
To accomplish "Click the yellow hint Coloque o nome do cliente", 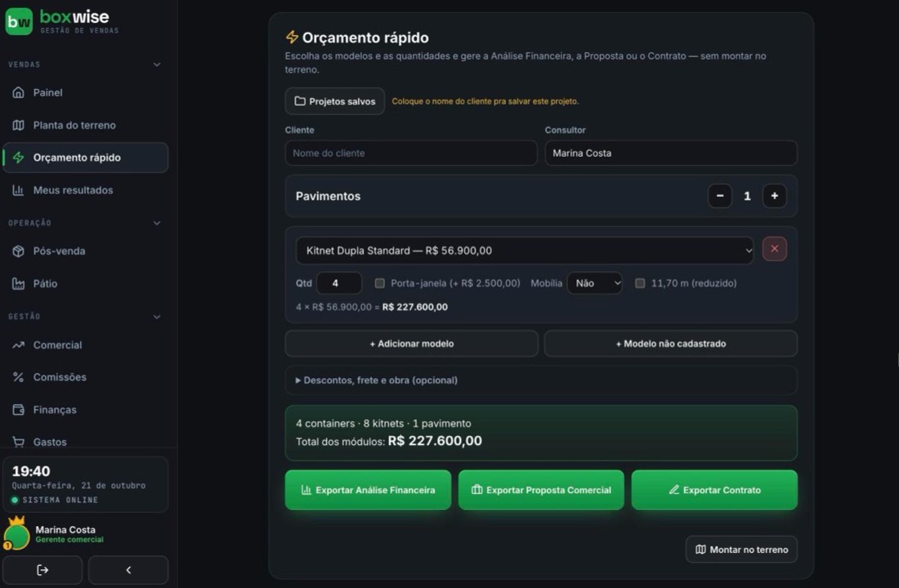I will (485, 101).
